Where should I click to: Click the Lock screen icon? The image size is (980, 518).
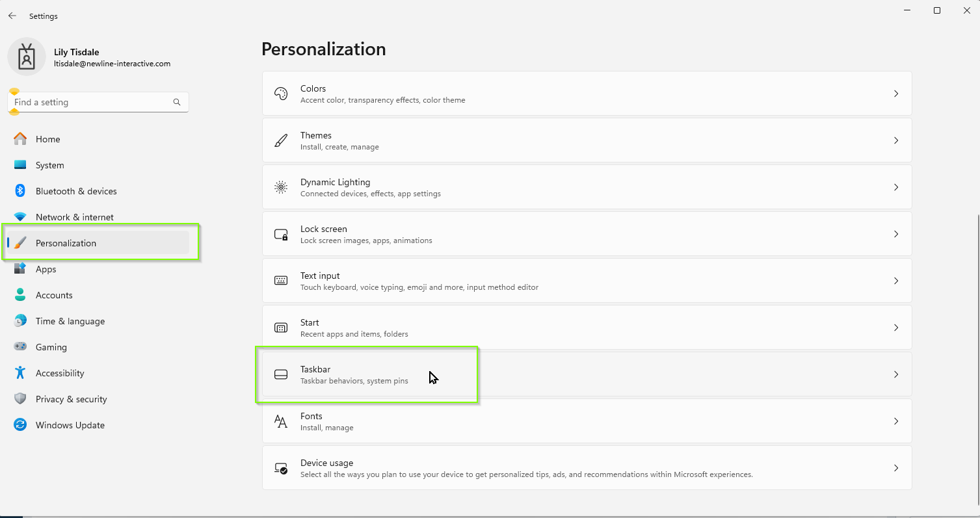[x=281, y=234]
